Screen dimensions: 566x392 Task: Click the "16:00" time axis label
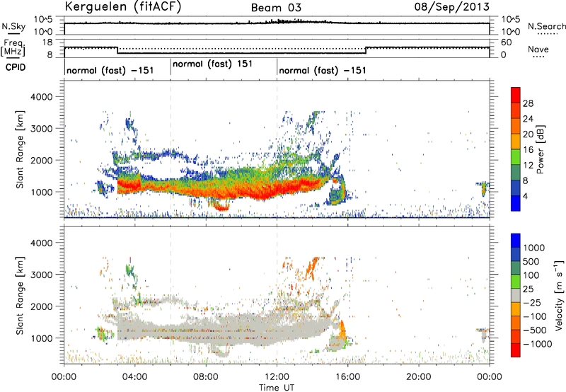point(347,377)
